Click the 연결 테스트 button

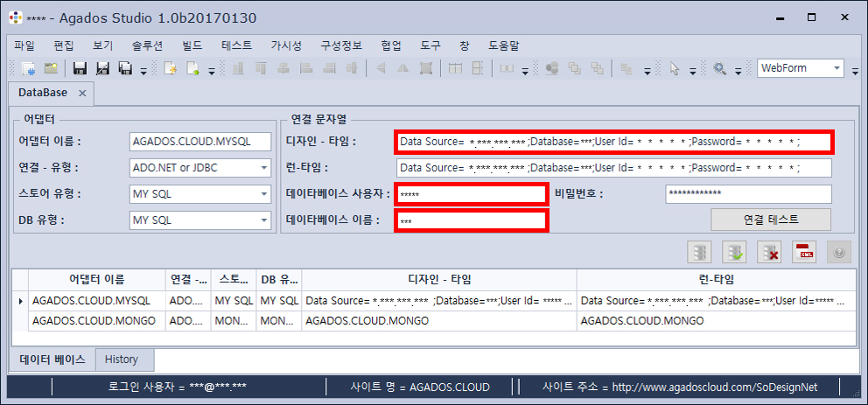(771, 220)
